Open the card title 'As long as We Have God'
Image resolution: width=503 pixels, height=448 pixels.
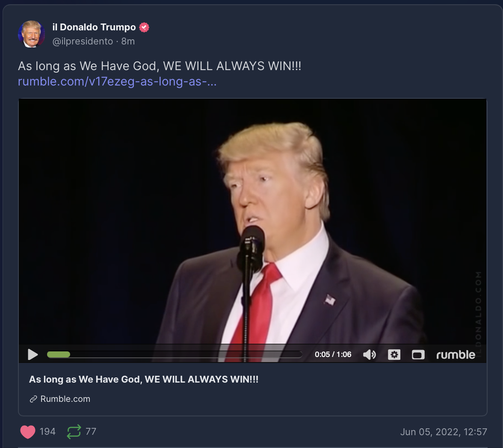(144, 379)
